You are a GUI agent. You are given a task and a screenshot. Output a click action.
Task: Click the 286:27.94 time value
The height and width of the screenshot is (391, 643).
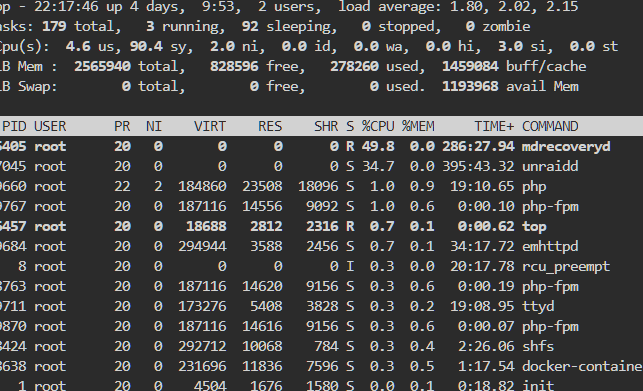478,146
